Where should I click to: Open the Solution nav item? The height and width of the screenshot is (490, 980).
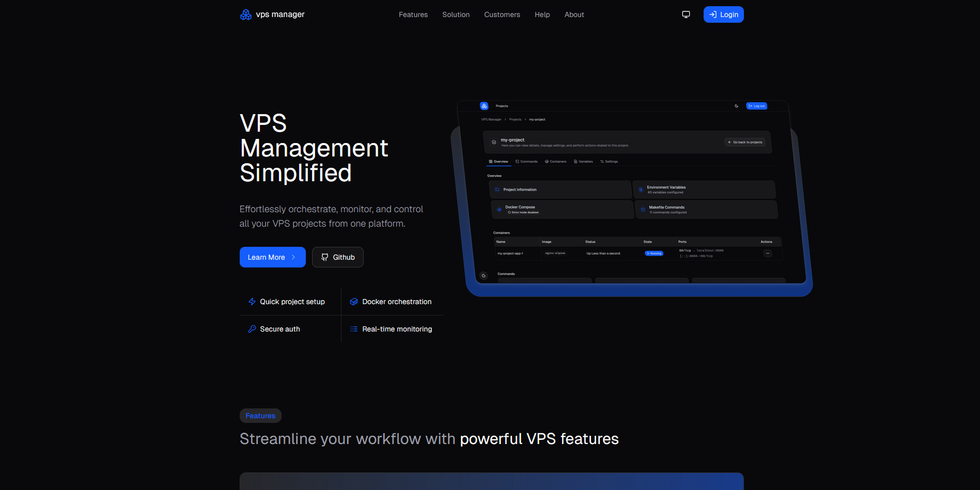pyautogui.click(x=456, y=14)
